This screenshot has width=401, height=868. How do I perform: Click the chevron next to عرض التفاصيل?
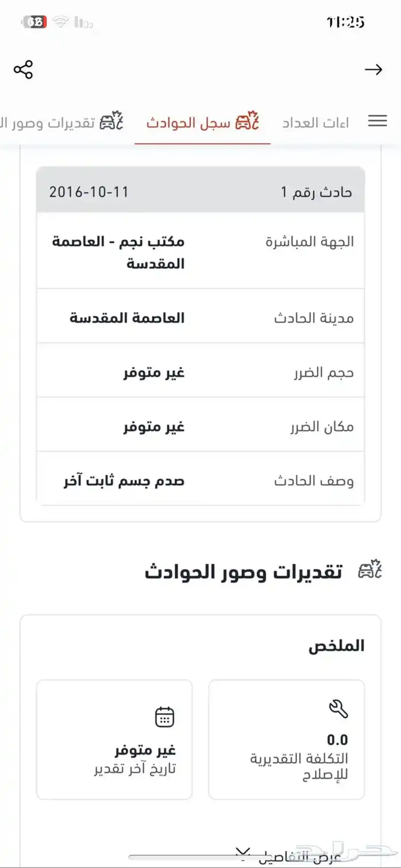click(x=243, y=853)
